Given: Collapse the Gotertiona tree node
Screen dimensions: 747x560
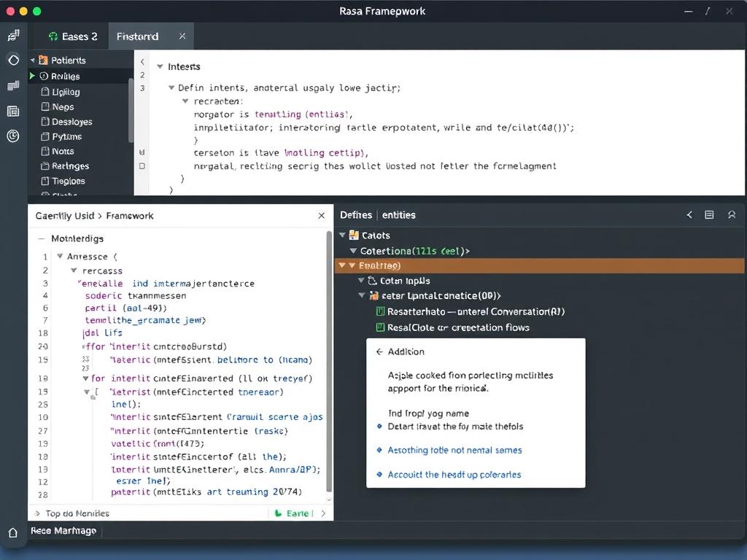Looking at the screenshot, I should 354,251.
